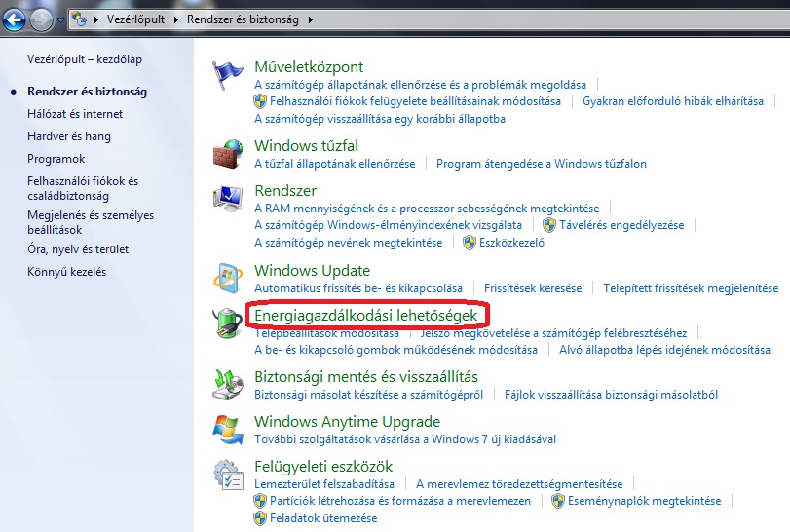This screenshot has width=790, height=532.
Task: Open Energiagazdálkodási lehetőségek heading
Action: click(x=366, y=316)
